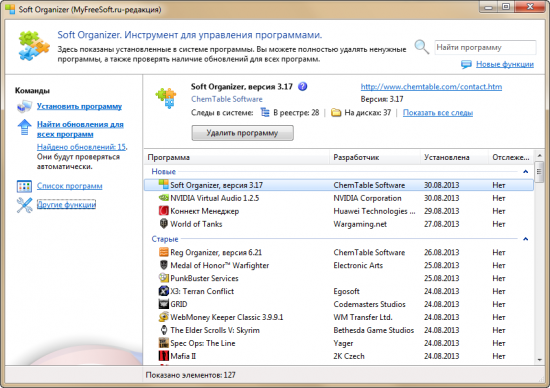Click the Egosoft developer cell
The height and width of the screenshot is (388, 550).
click(346, 292)
